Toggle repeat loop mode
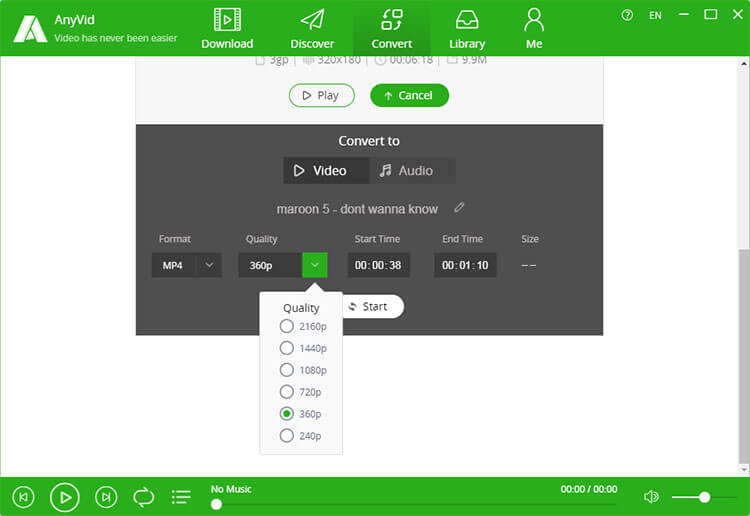The image size is (750, 516). (x=143, y=497)
